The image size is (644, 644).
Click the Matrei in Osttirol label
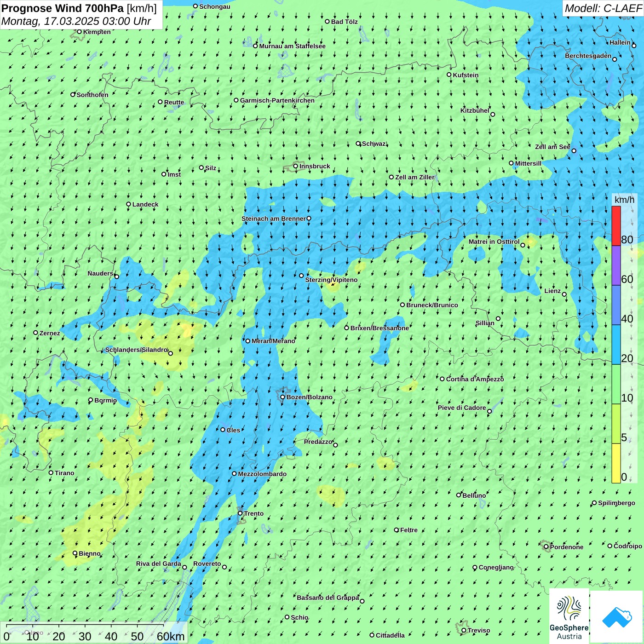click(494, 241)
